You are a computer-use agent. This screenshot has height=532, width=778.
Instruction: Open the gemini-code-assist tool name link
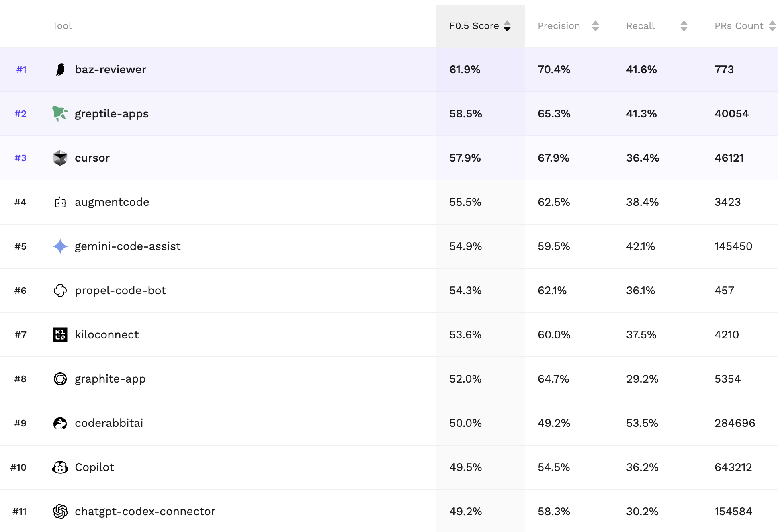click(x=128, y=246)
